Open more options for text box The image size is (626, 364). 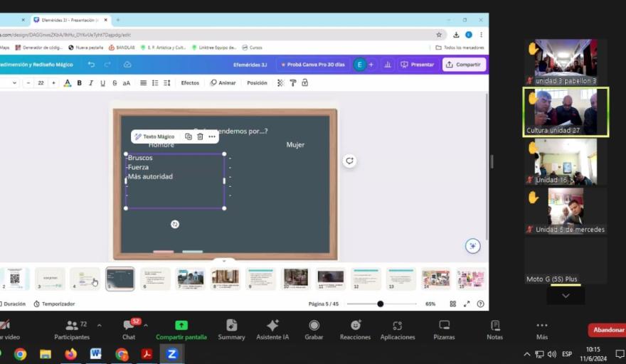[212, 136]
